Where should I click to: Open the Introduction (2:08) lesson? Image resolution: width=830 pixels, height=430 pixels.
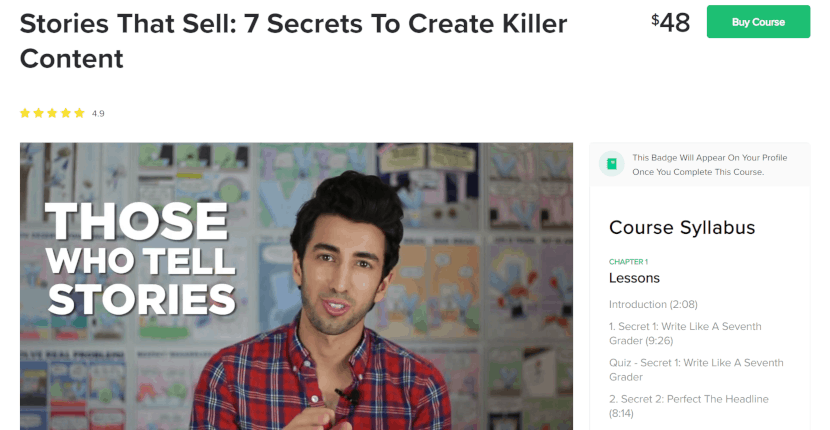pos(653,304)
